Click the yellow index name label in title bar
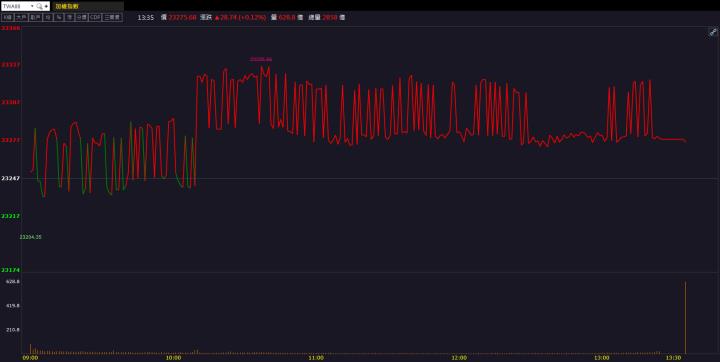The image size is (720, 362). pos(67,6)
